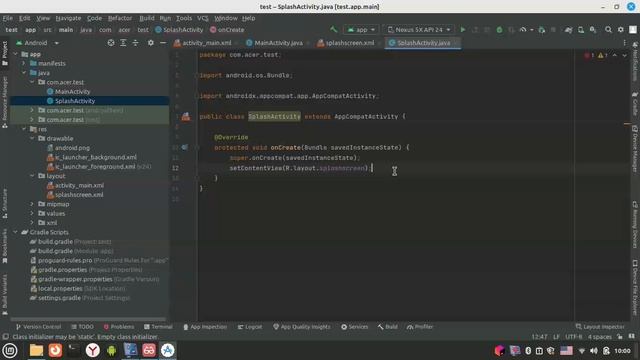Select android.png in drawable folder
Viewport: 640px width, 360px height.
[72, 148]
